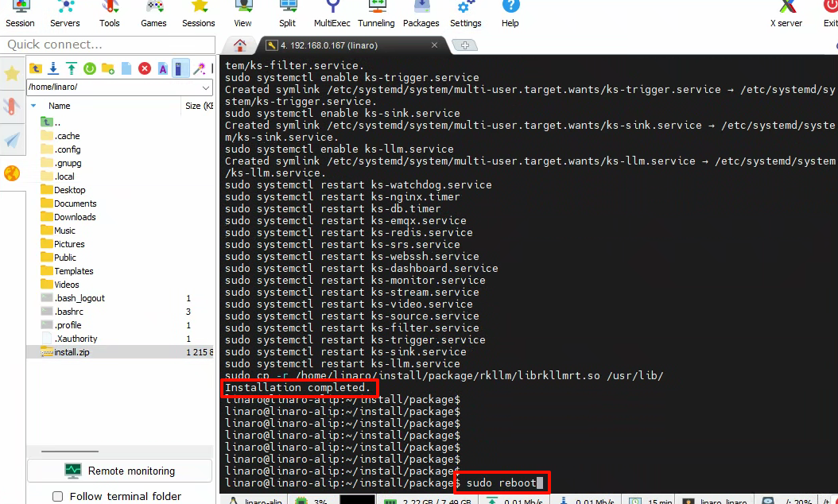Click the /home/linaro/ path field

click(x=114, y=87)
